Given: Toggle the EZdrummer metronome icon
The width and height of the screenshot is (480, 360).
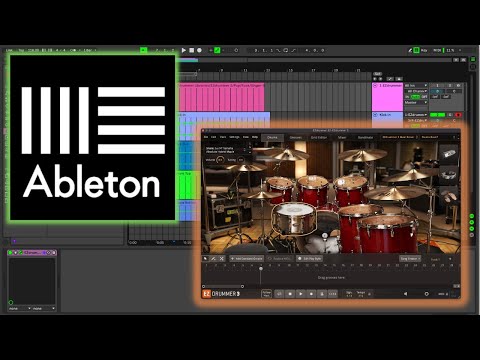Looking at the screenshot, I should [322, 294].
